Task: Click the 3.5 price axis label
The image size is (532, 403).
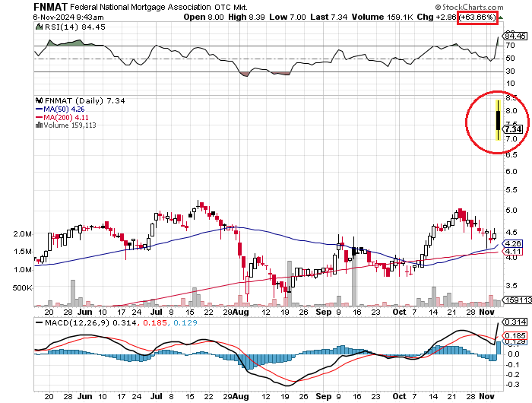Action: tap(511, 286)
